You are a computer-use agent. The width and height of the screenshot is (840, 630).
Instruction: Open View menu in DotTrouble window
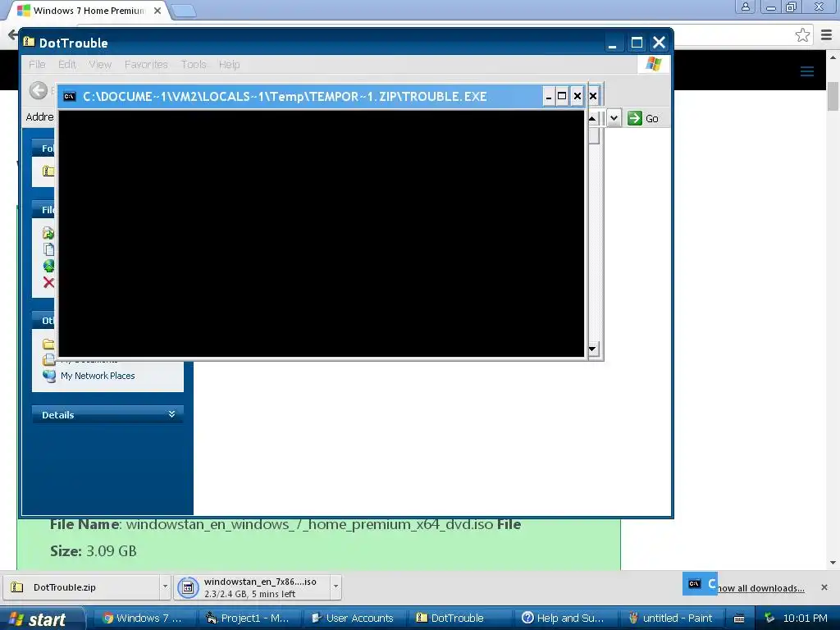pyautogui.click(x=100, y=64)
